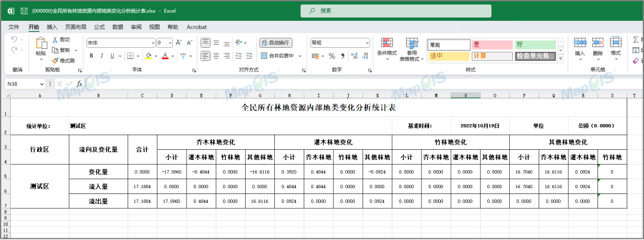The image size is (644, 240).
Task: Cut selection with 剪切 scissors
Action: coord(61,39)
